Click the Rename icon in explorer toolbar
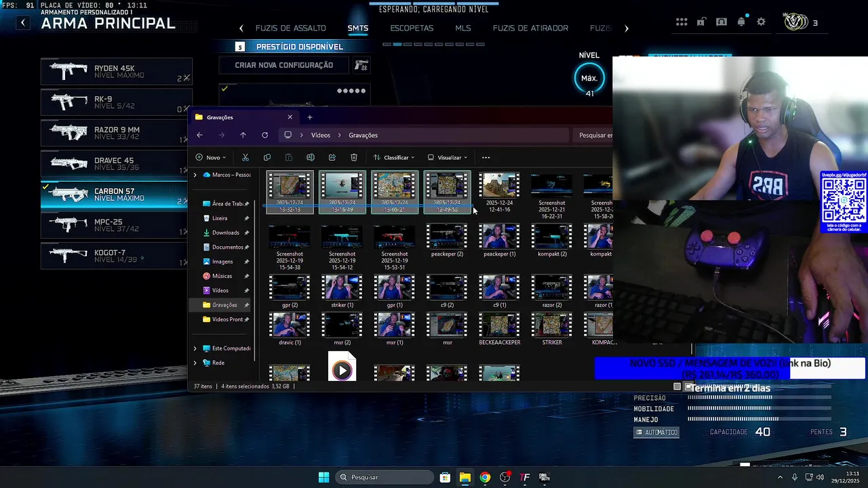The image size is (868, 488). [x=311, y=157]
